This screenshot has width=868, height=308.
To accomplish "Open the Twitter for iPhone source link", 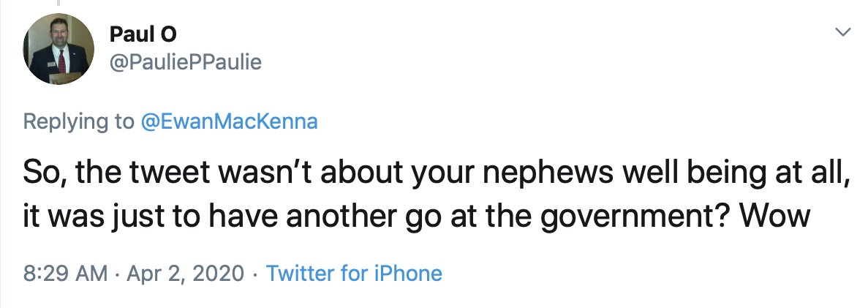I will (x=354, y=274).
